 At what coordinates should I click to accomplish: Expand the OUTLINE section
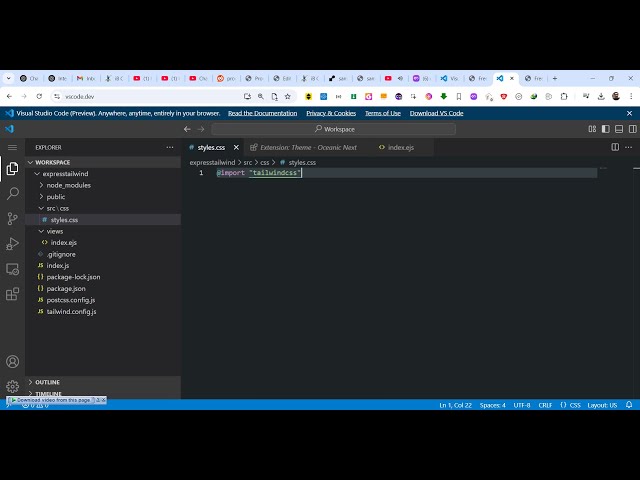47,382
